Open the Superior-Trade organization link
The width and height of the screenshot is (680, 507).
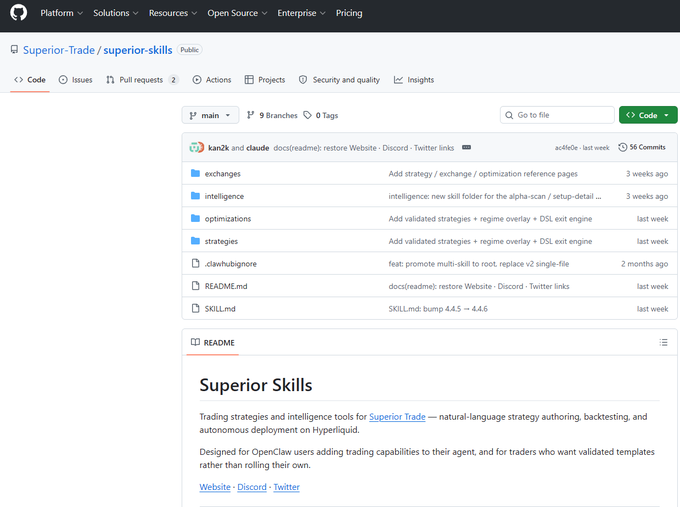point(59,50)
